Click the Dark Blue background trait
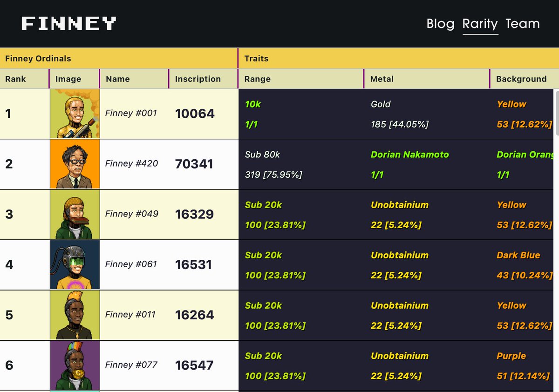559x392 pixels. pos(518,255)
